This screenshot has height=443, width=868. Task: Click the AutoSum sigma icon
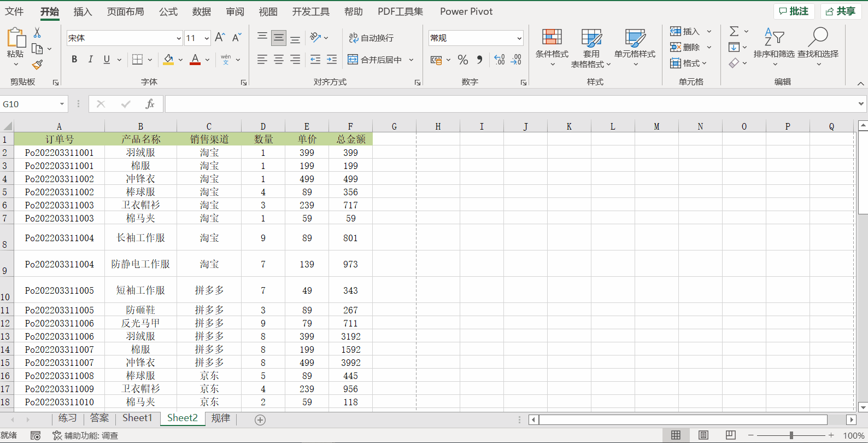click(734, 31)
